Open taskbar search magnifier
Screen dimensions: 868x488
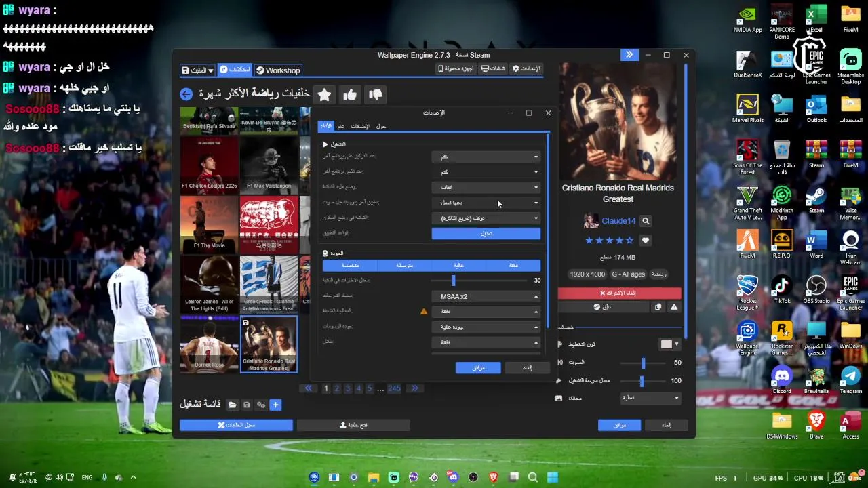(533, 477)
